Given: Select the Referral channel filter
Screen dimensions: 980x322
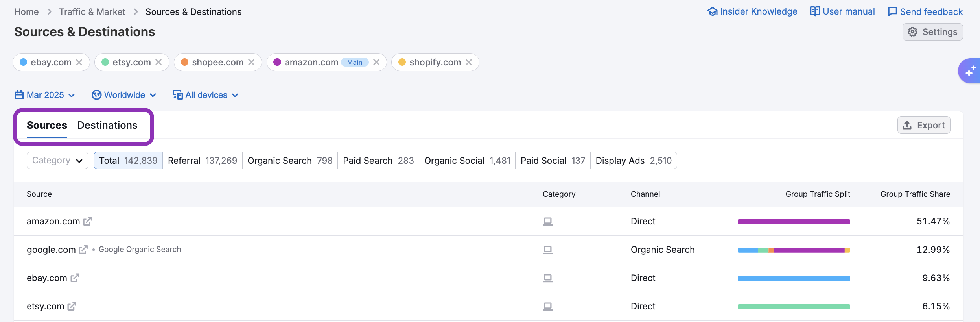Looking at the screenshot, I should click(x=203, y=161).
